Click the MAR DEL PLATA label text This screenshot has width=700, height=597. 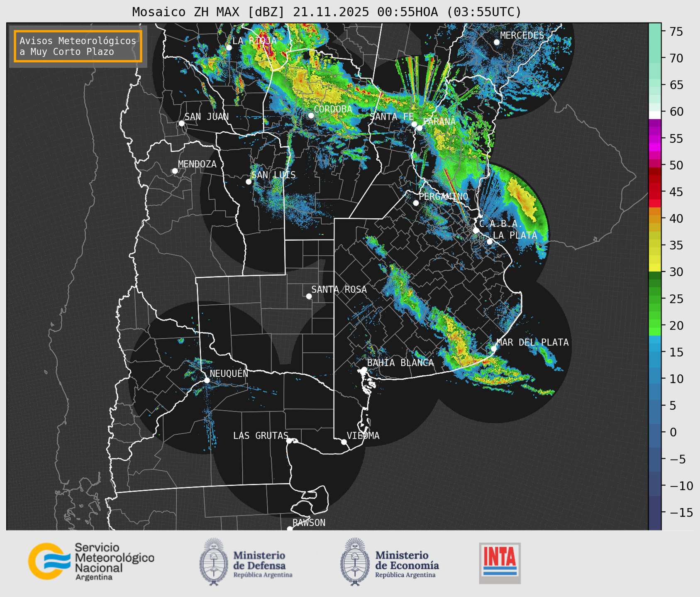(532, 343)
